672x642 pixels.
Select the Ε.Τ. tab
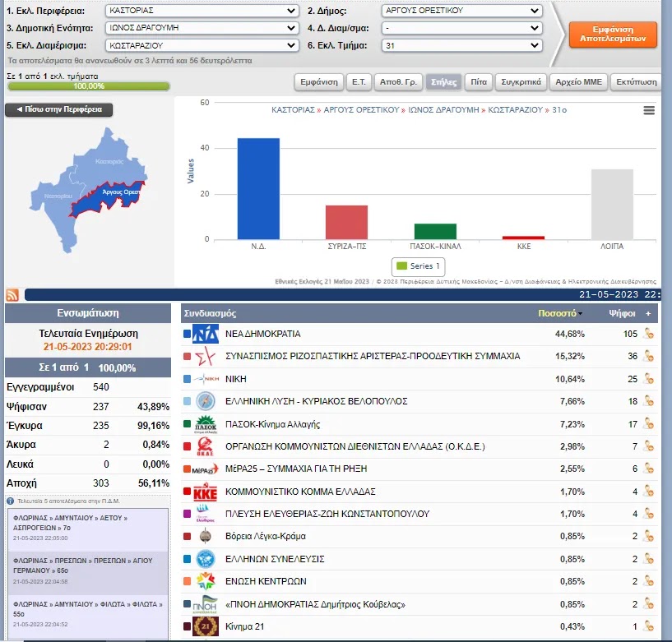pos(359,82)
